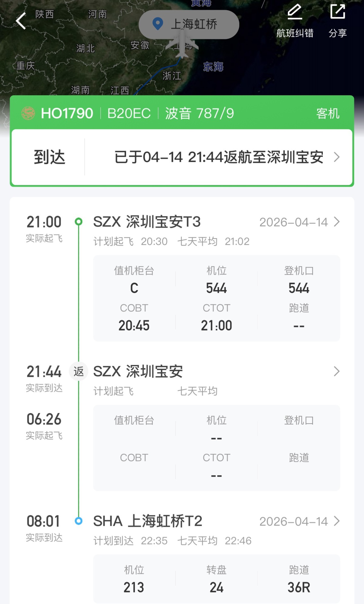This screenshot has width=364, height=604.
Task: Tap the location pin icon beside 上海虹桥
Action: (x=158, y=24)
